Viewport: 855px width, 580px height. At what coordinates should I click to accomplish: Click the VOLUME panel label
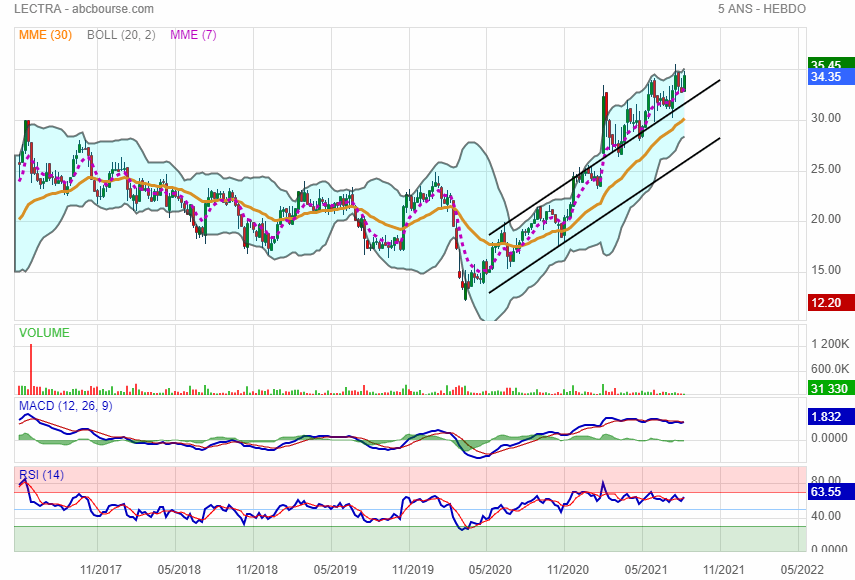[x=44, y=333]
